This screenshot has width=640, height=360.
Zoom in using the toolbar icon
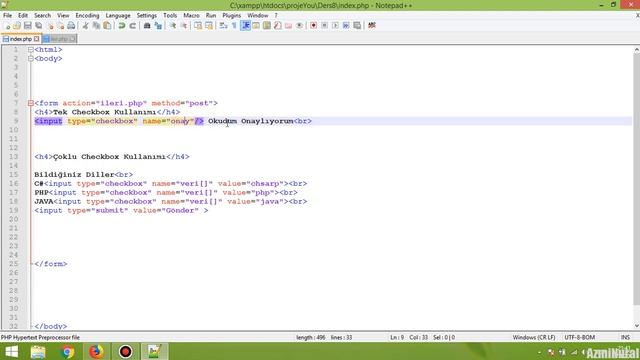coord(173,26)
